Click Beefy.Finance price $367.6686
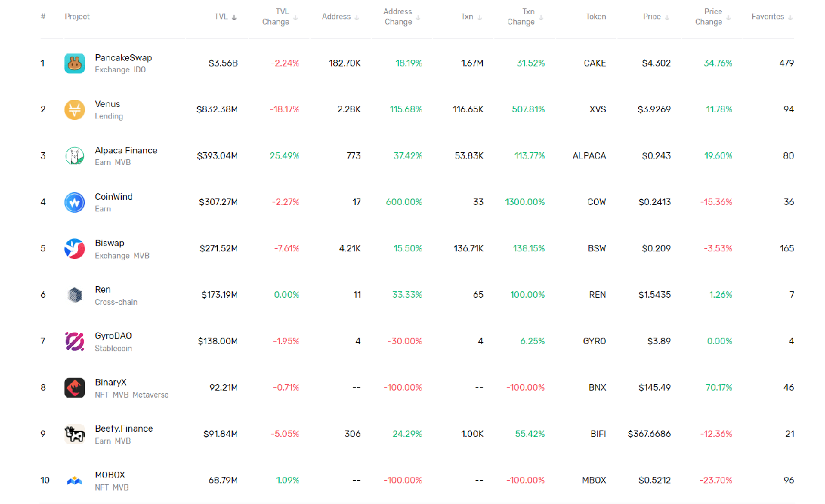The height and width of the screenshot is (504, 825). click(x=649, y=434)
